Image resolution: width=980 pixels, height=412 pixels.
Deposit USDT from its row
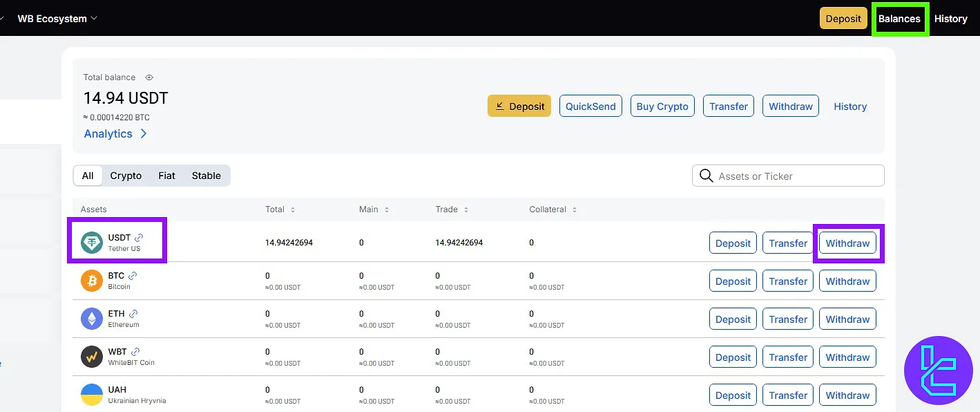click(733, 243)
